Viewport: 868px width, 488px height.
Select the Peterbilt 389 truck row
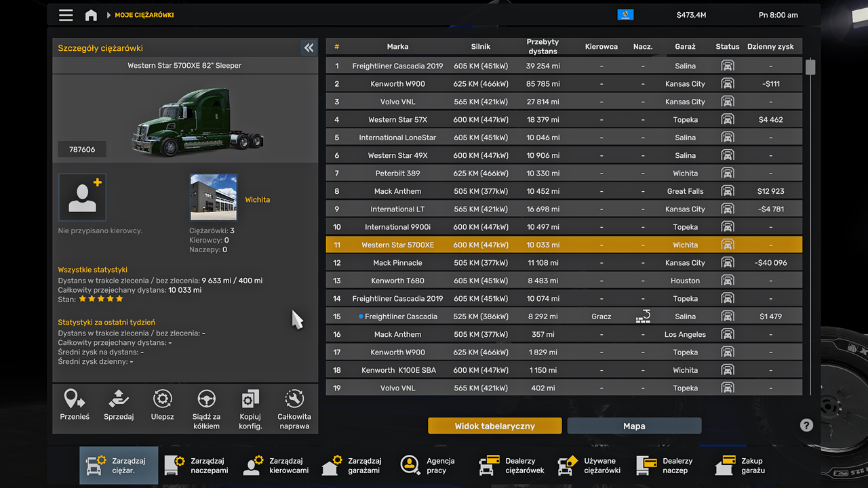pos(564,174)
